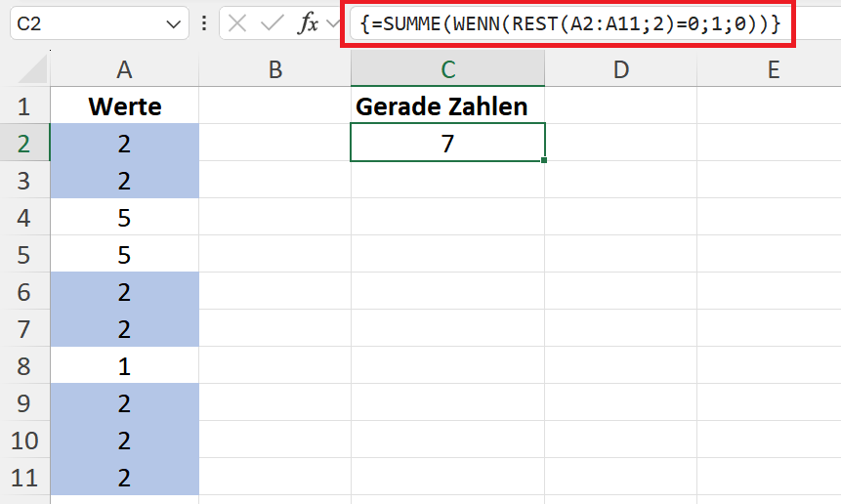Select column A header
Image resolution: width=841 pixels, height=504 pixels.
(x=124, y=69)
